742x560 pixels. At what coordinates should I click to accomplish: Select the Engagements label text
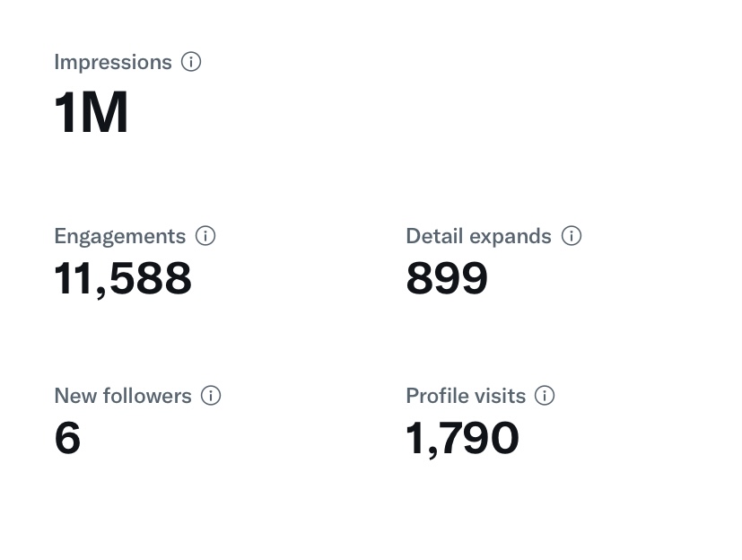click(x=120, y=237)
